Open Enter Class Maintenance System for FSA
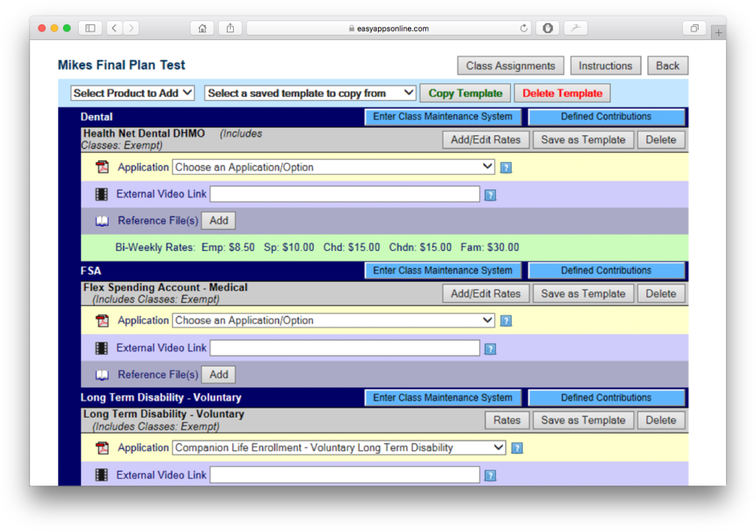The height and width of the screenshot is (532, 756). [443, 269]
